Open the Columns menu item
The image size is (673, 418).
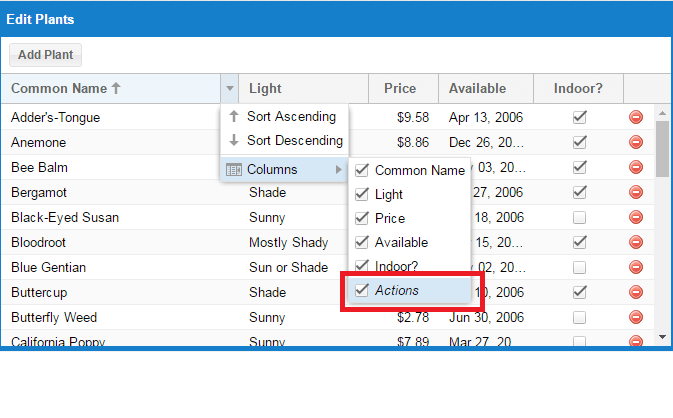click(285, 170)
